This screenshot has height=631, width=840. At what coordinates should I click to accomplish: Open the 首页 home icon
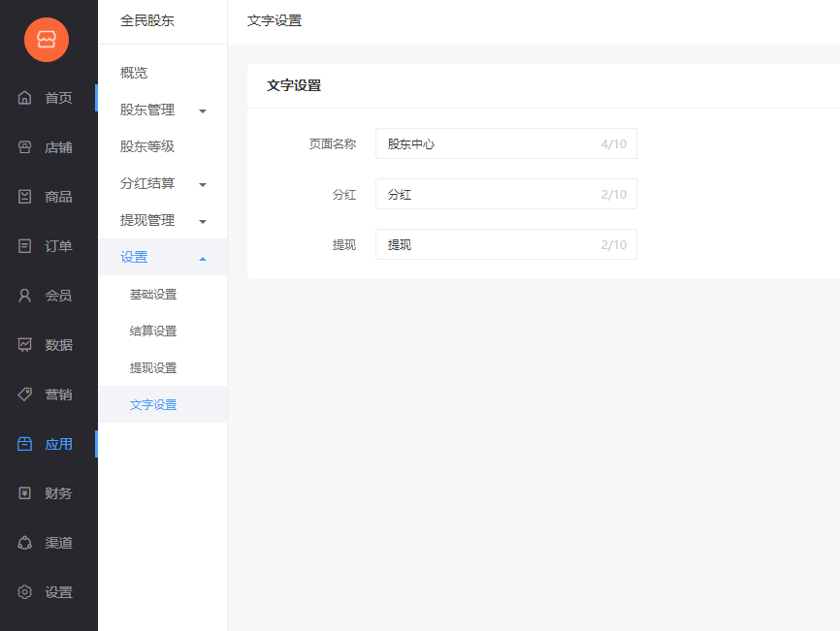[x=24, y=98]
